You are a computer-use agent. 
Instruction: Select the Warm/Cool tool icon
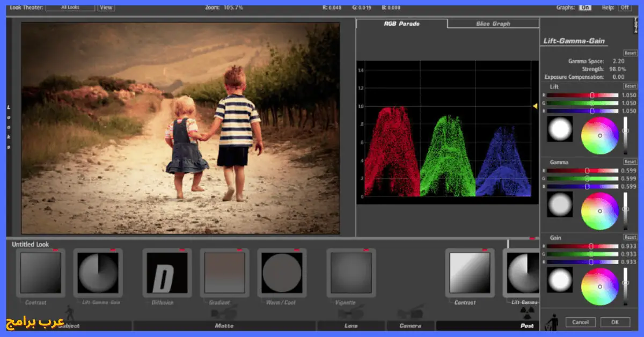282,273
